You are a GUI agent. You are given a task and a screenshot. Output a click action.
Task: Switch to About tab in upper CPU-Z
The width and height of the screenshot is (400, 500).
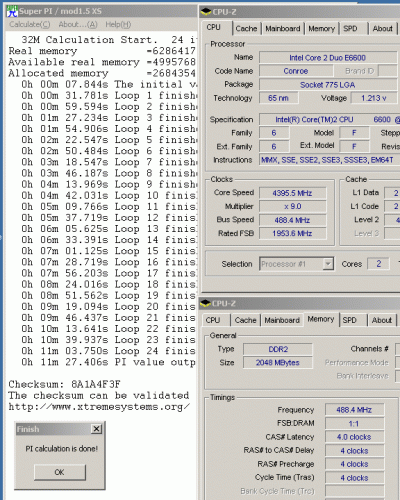coord(382,29)
